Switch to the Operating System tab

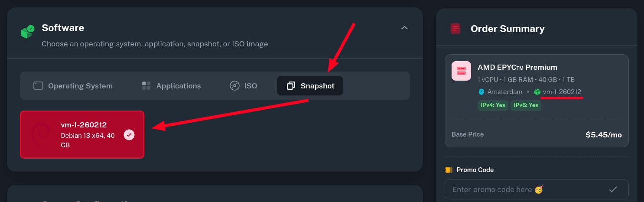tap(73, 86)
